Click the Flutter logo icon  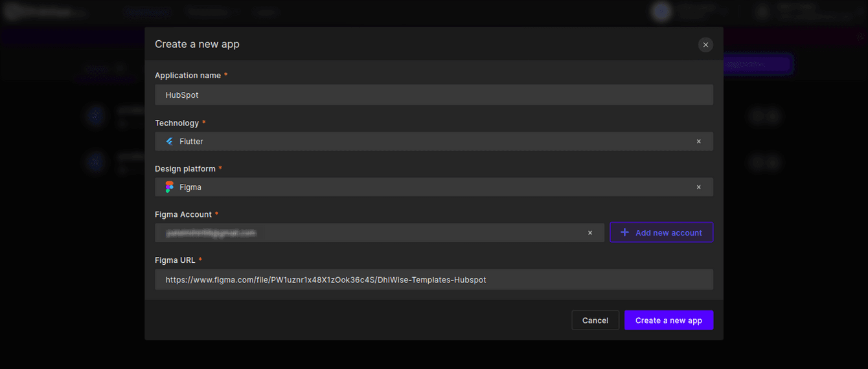pyautogui.click(x=170, y=141)
